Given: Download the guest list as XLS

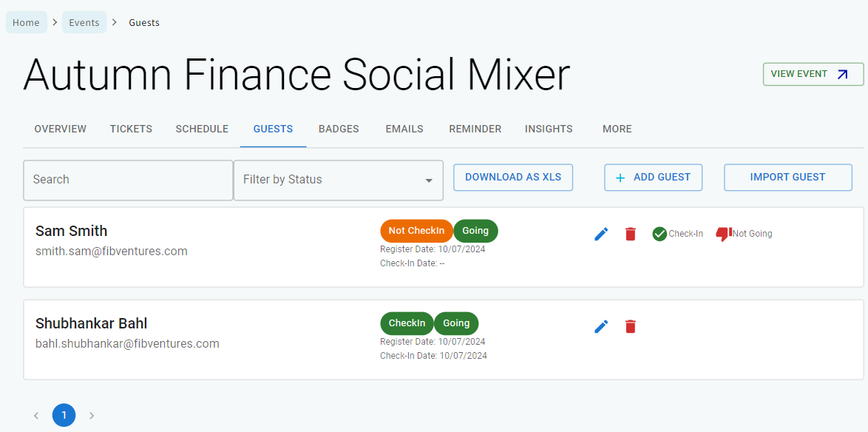Looking at the screenshot, I should click(x=513, y=177).
